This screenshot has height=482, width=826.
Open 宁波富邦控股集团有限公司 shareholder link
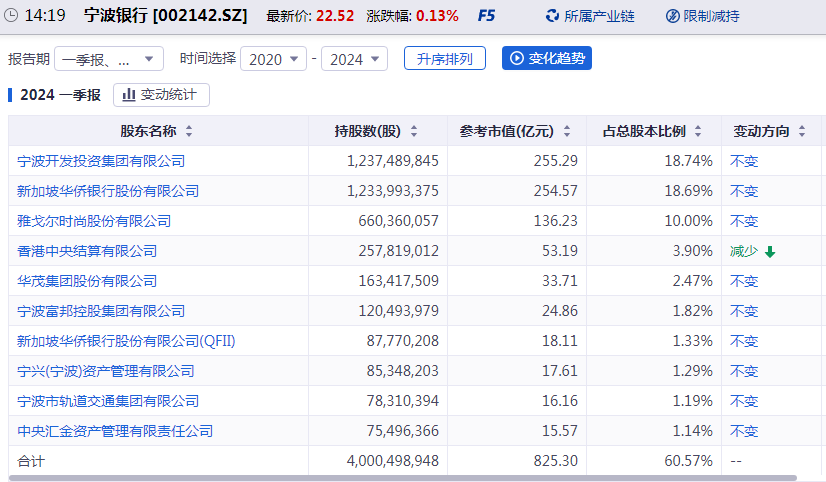[101, 311]
